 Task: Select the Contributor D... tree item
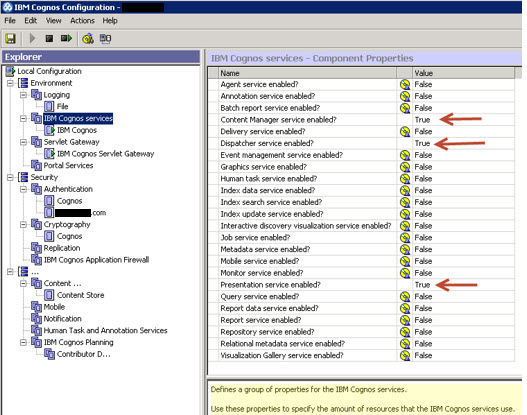coord(83,354)
